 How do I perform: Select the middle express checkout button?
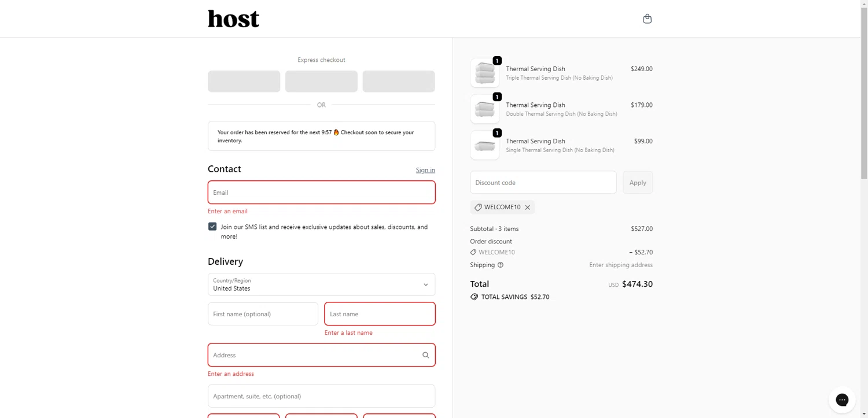(321, 82)
